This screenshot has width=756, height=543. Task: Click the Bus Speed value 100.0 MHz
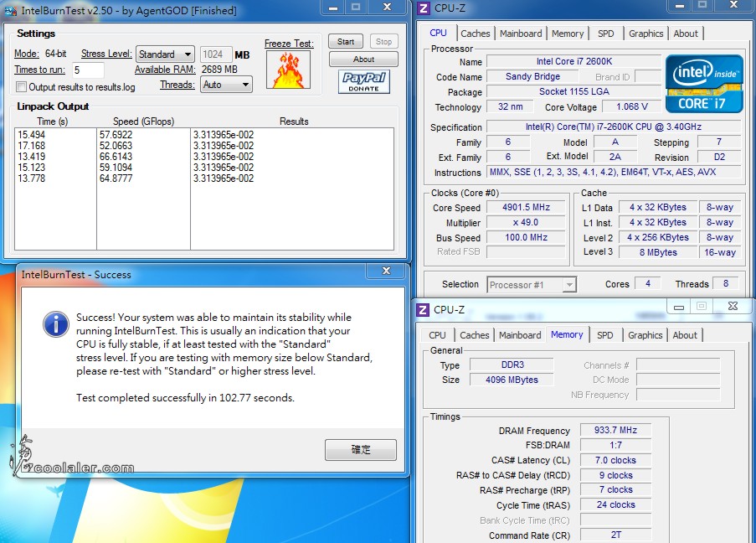(526, 237)
